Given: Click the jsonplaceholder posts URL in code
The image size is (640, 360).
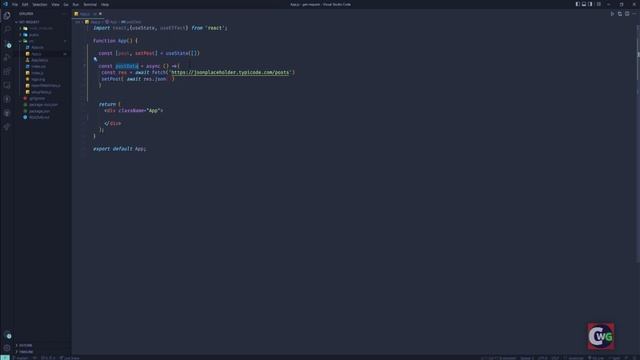Looking at the screenshot, I should coord(230,72).
